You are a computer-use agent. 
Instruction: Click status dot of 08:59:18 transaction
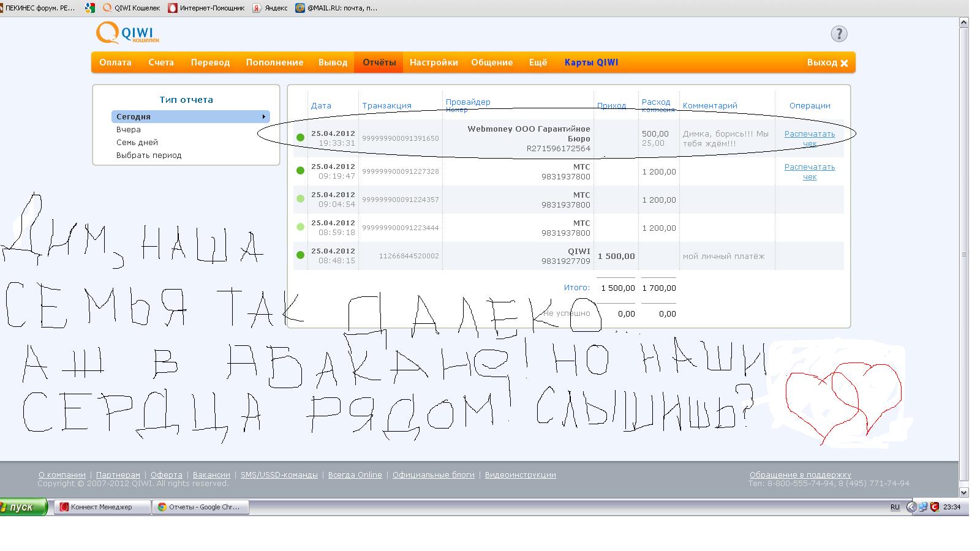[300, 227]
